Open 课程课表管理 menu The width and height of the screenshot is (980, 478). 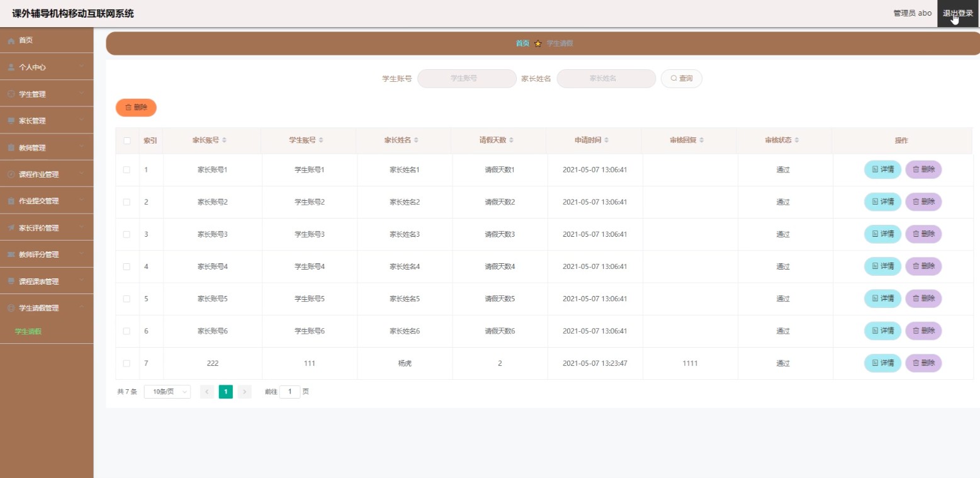(47, 282)
